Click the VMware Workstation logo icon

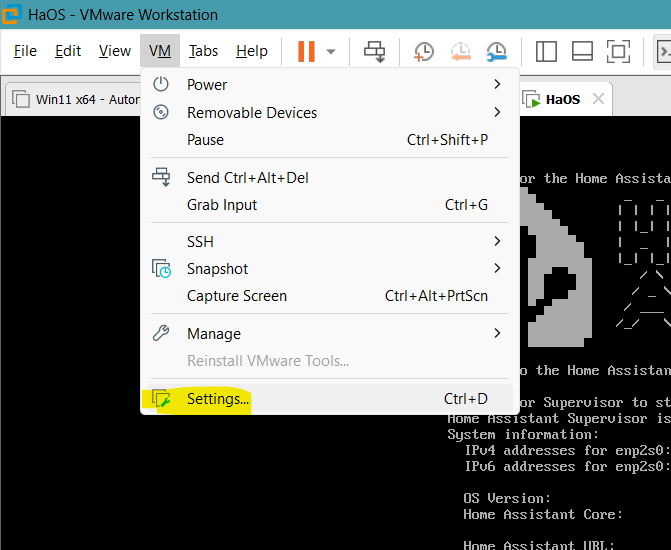point(10,13)
